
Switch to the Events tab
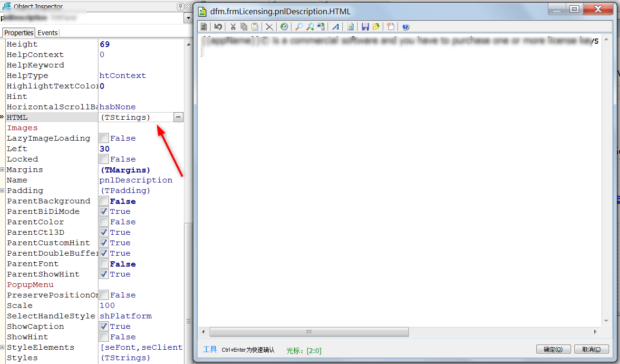click(x=48, y=33)
